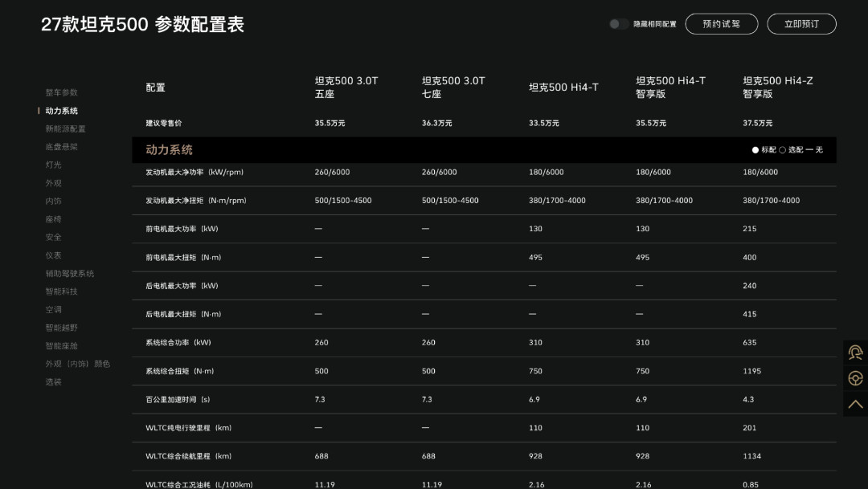Click the 后电机最大功率 (kW) row label
The height and width of the screenshot is (489, 868).
click(x=182, y=285)
